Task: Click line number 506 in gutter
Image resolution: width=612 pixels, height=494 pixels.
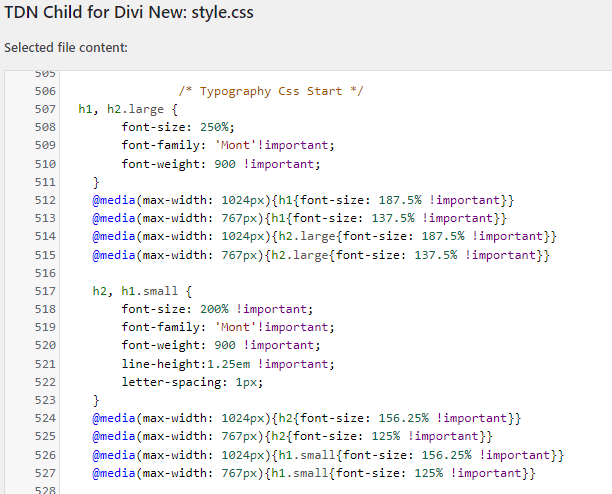Action: [45, 91]
